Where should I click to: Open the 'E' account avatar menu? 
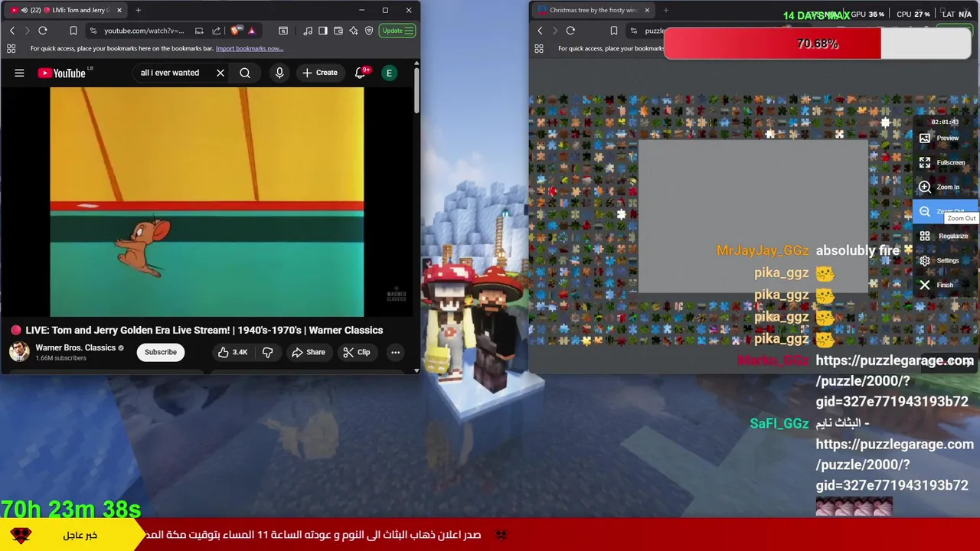point(389,73)
